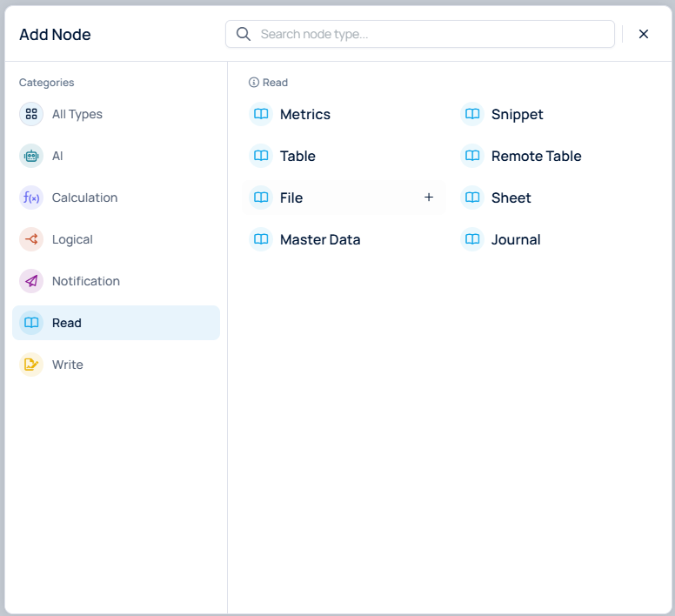Click the info icon next to Read heading
The image size is (675, 616).
pyautogui.click(x=254, y=83)
